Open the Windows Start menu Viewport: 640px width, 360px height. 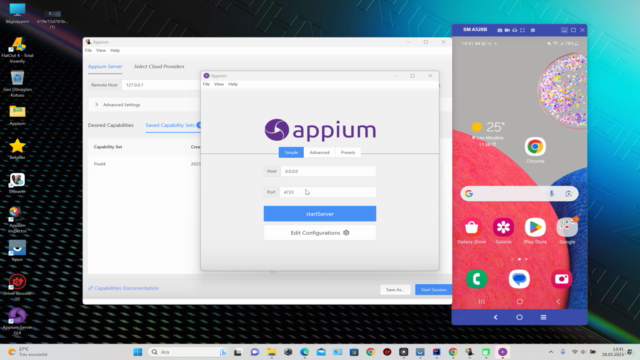(x=138, y=352)
